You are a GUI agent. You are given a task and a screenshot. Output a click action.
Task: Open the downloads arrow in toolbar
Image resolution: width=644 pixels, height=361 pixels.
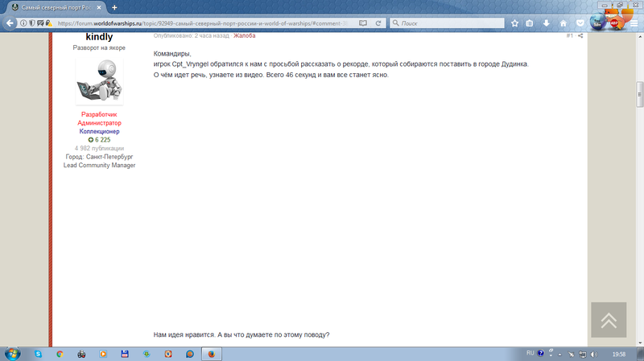tap(547, 23)
